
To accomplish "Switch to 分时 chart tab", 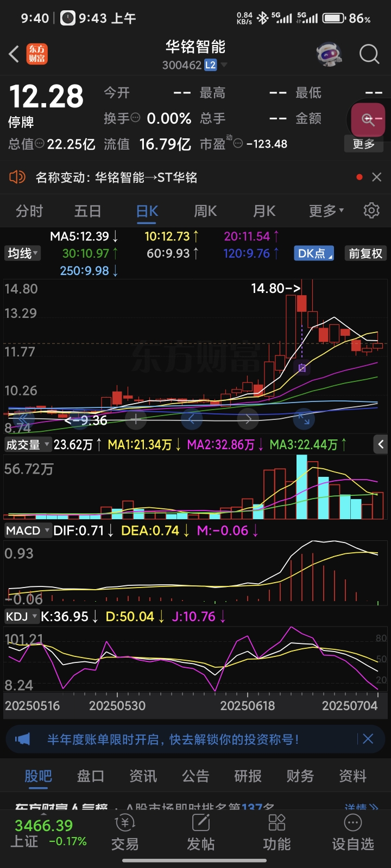I will coord(29,210).
